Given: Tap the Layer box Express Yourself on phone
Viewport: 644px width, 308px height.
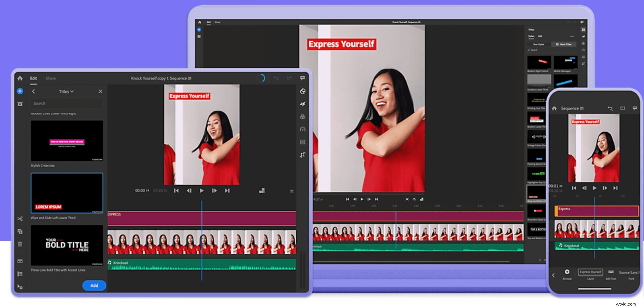Looking at the screenshot, I should point(590,272).
